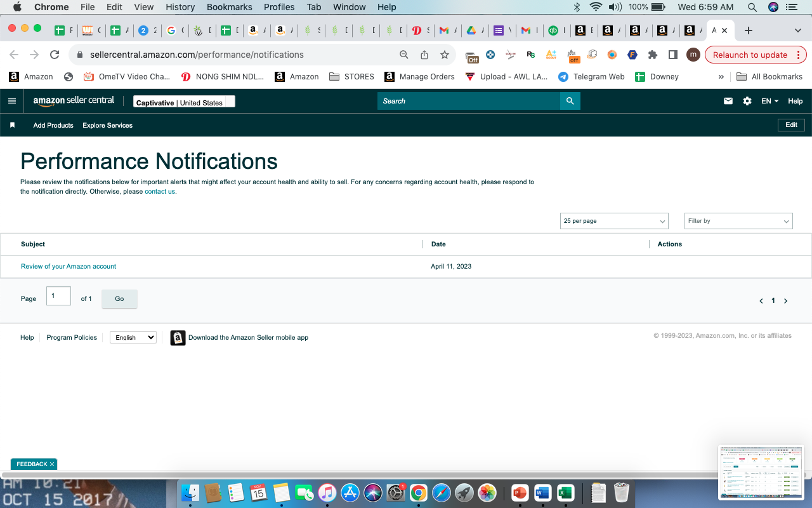Open Explore Services link

107,125
